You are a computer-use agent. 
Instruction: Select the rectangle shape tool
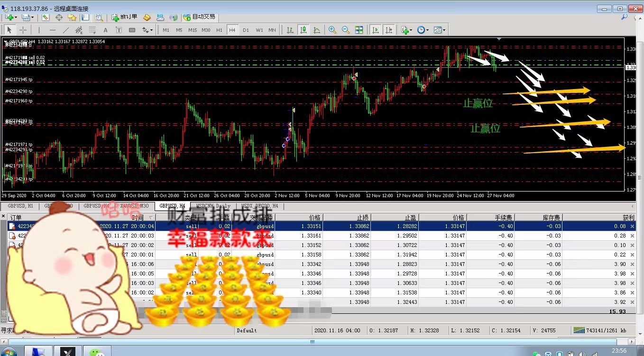pyautogui.click(x=132, y=30)
